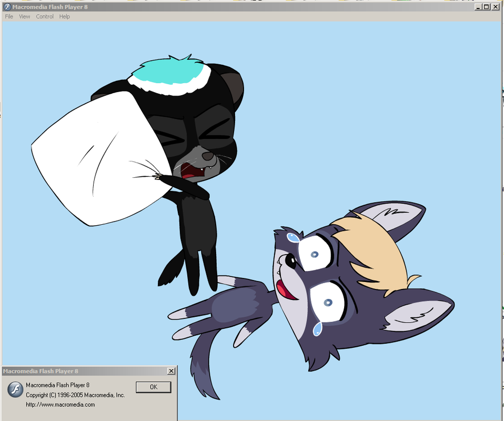504x421 pixels.
Task: Click the Flash Player icon in main title bar
Action: coord(7,7)
